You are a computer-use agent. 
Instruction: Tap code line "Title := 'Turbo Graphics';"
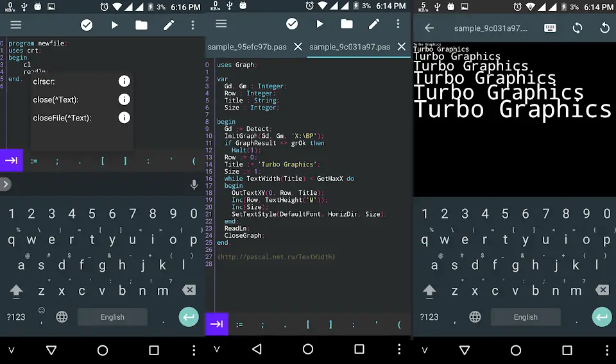(272, 164)
